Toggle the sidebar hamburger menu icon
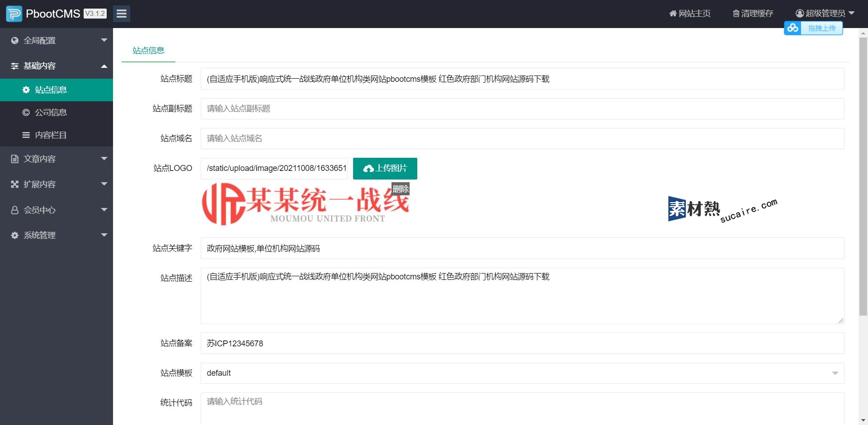The image size is (868, 425). point(121,14)
